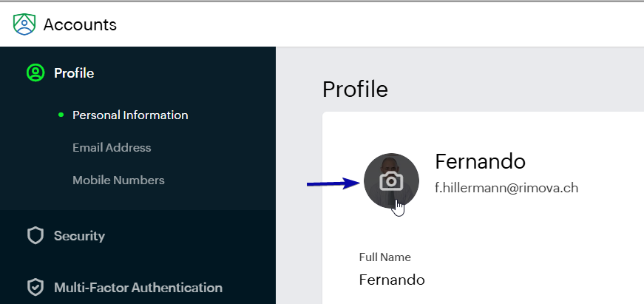Viewport: 644px width, 304px height.
Task: Open the Personal Information section
Action: pyautogui.click(x=130, y=115)
